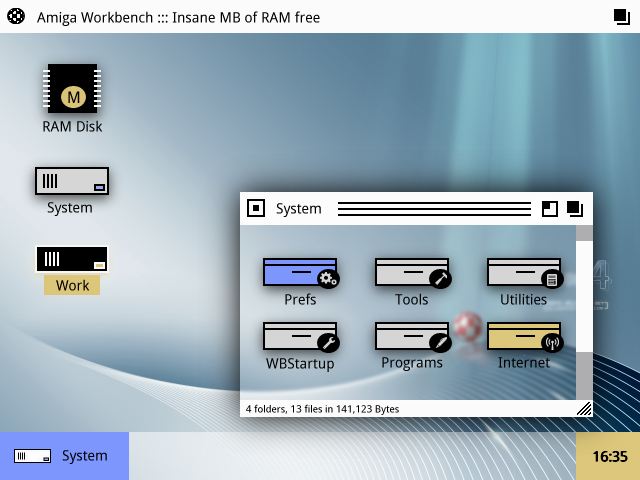Click the System button in the taskbar
640x480 pixels.
click(x=64, y=456)
